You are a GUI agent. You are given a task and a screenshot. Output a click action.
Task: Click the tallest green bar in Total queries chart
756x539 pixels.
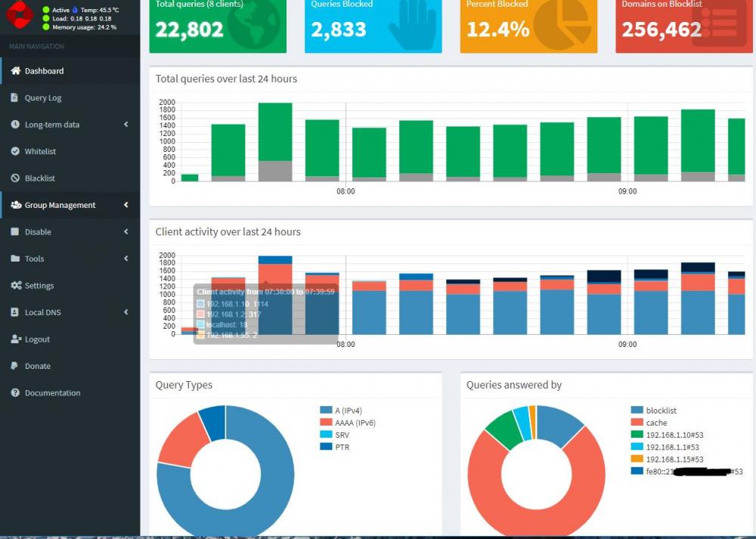275,132
